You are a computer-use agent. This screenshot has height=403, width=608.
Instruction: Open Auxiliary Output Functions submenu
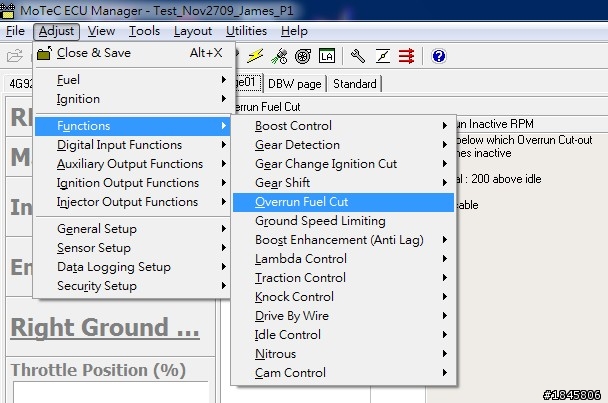pos(134,164)
